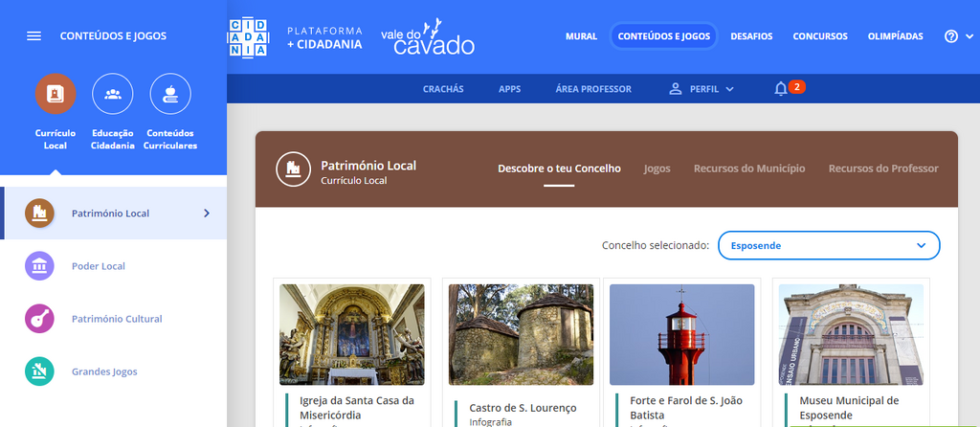
Task: Click the Poder Local building icon
Action: 39,266
